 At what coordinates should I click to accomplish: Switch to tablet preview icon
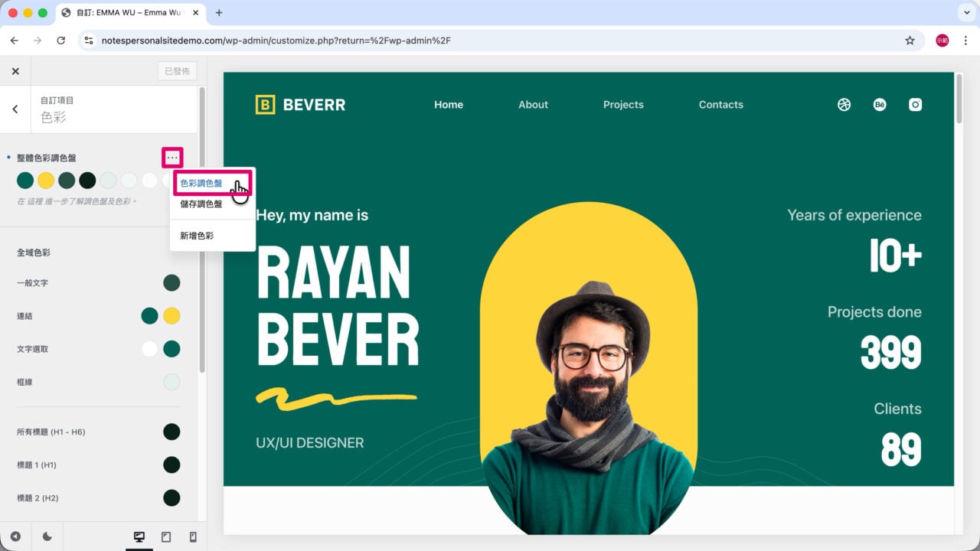166,537
